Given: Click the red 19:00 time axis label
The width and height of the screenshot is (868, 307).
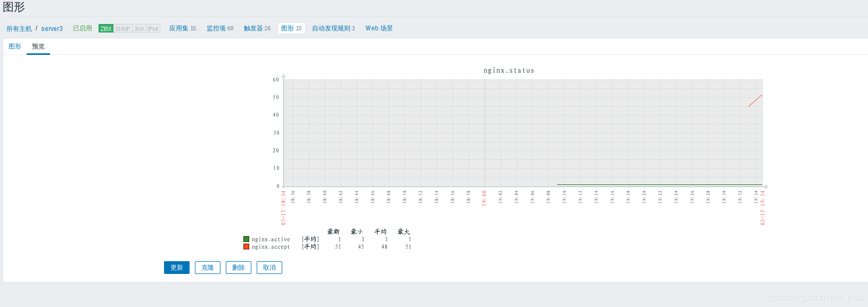Looking at the screenshot, I should tap(484, 198).
